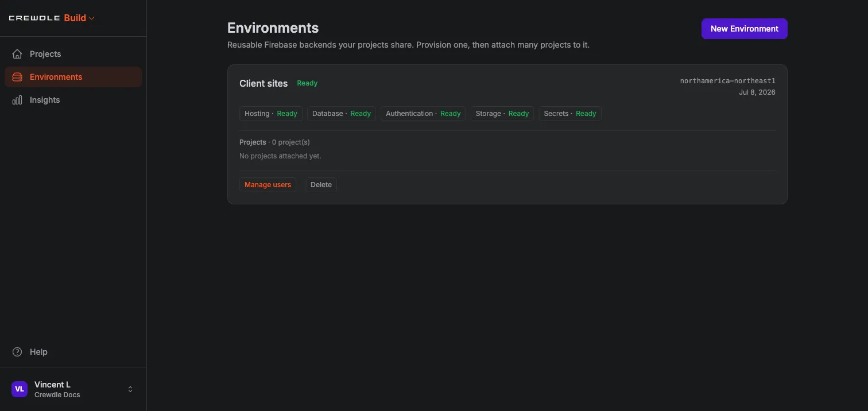This screenshot has width=868, height=411.
Task: Select Environments in the sidebar
Action: tap(73, 77)
